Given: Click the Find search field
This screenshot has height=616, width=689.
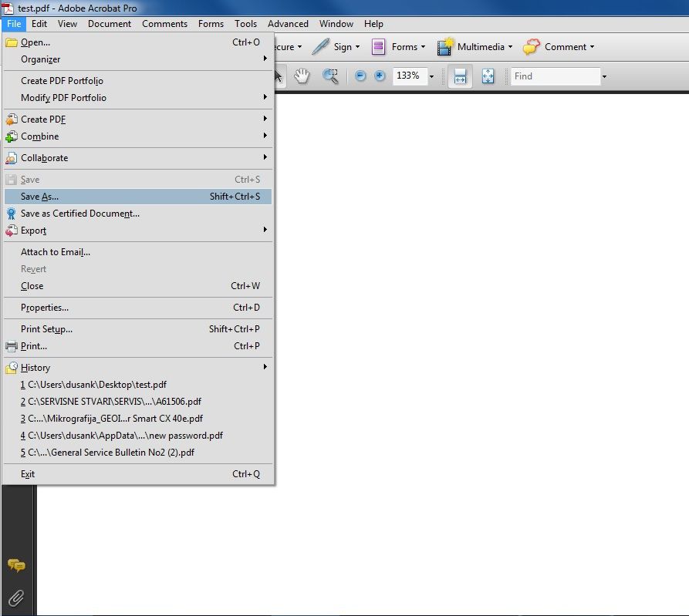Looking at the screenshot, I should click(x=556, y=76).
